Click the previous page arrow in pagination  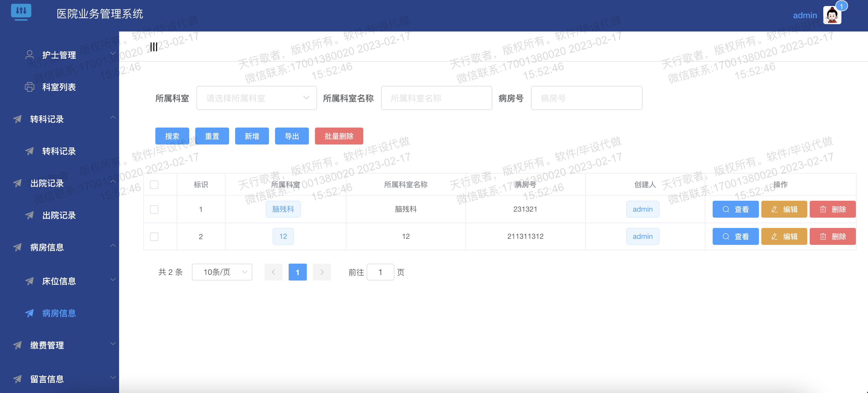pyautogui.click(x=273, y=272)
